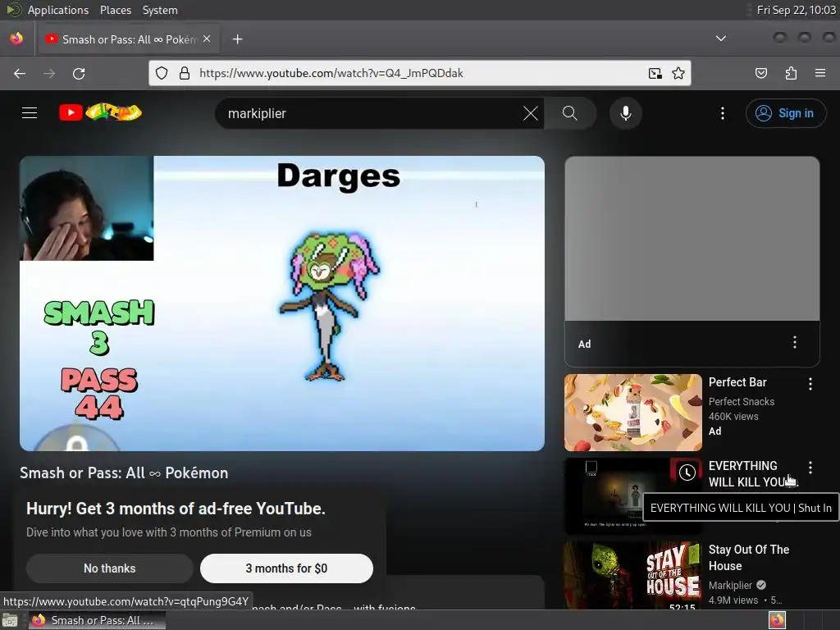Click the video title text

pos(124,473)
